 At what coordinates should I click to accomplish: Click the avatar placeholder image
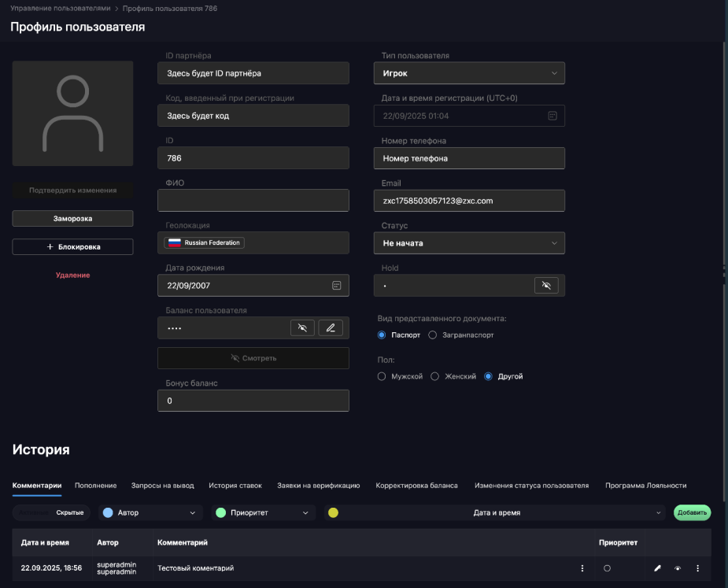click(x=72, y=113)
